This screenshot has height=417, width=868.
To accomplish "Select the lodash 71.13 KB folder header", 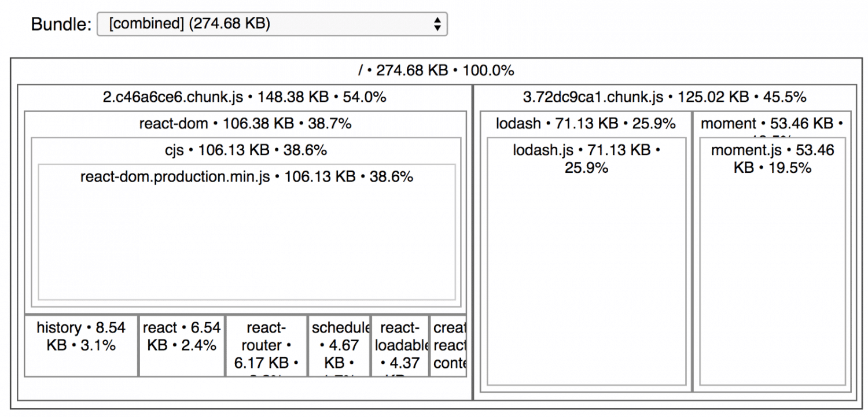I will [586, 124].
